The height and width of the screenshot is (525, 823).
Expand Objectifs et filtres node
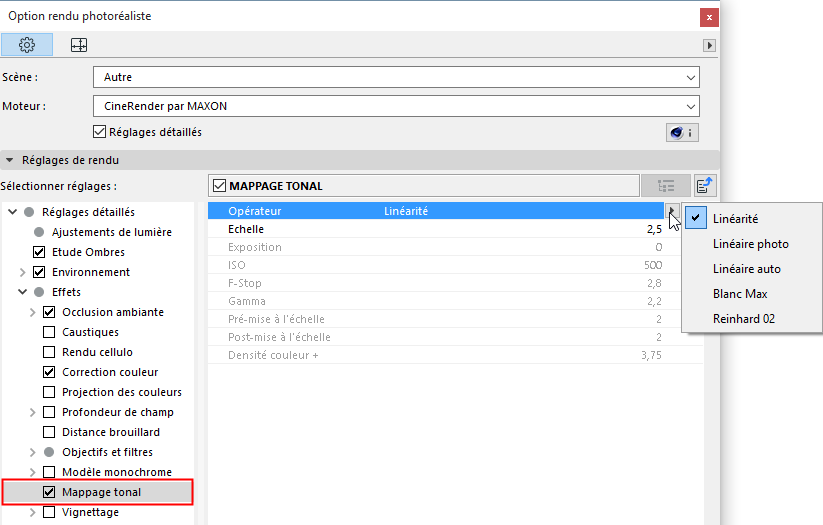click(x=33, y=452)
